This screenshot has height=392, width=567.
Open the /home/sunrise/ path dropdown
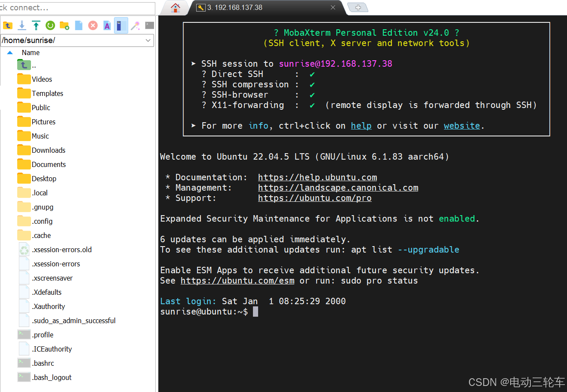pos(148,40)
